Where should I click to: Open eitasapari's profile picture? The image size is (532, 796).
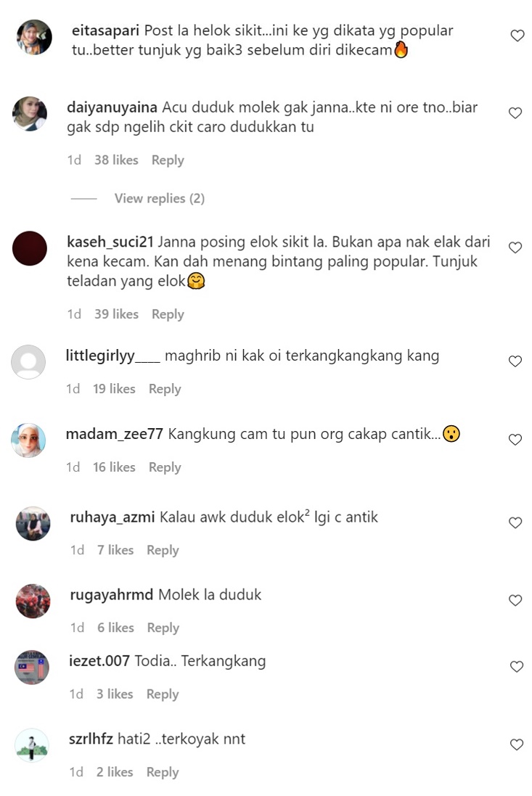pyautogui.click(x=35, y=37)
